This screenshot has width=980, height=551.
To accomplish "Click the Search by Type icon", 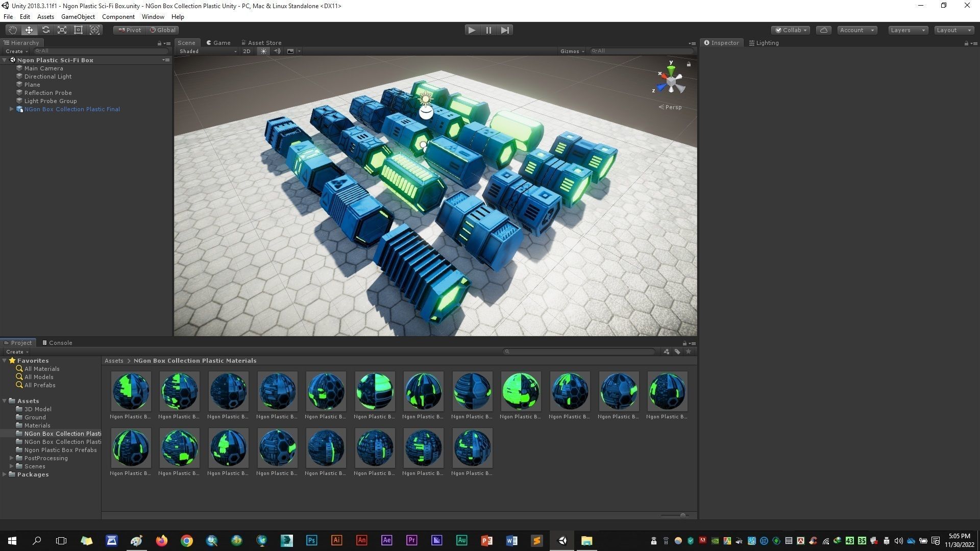I will tap(667, 352).
